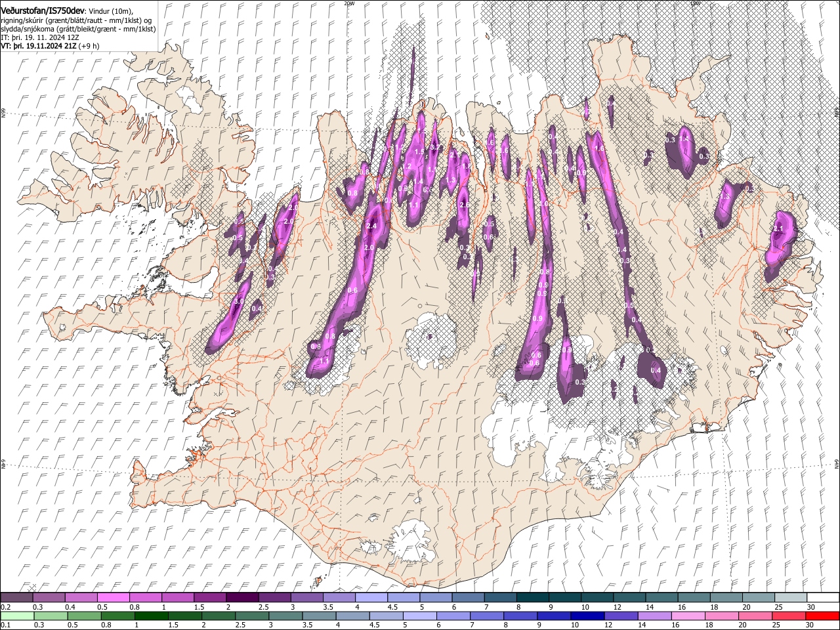Viewport: 840px width, 630px height.
Task: Click the dusty purple 0.2–0.3 snow legend swatch
Action: [17, 597]
